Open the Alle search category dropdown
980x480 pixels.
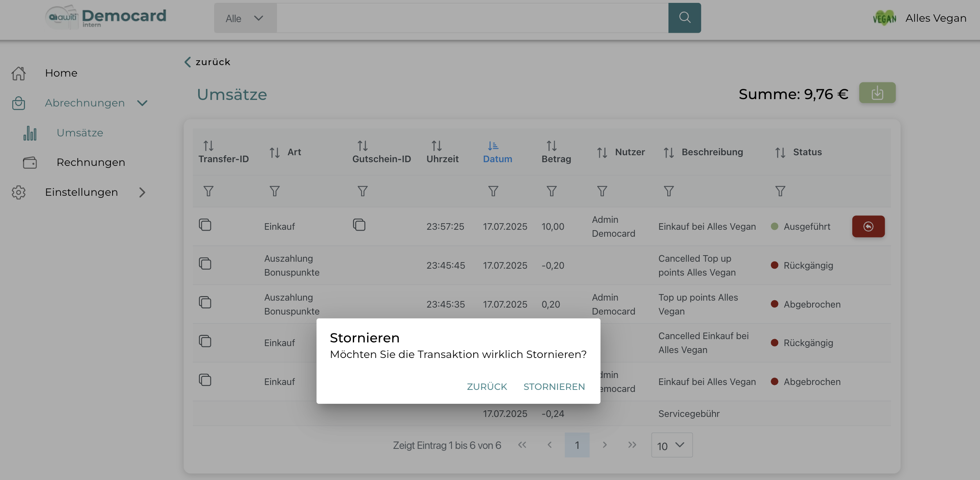(245, 18)
